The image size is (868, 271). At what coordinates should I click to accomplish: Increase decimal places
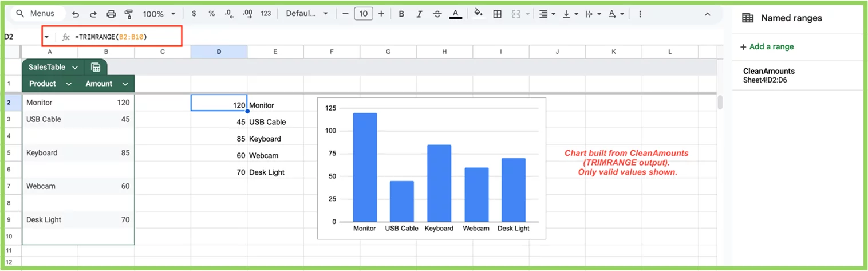(x=247, y=14)
